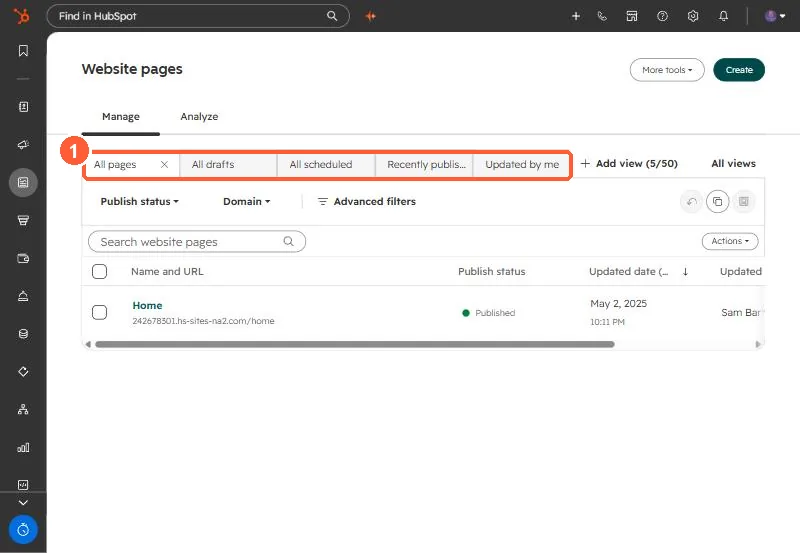Image resolution: width=800 pixels, height=553 pixels.
Task: Open the Home page link
Action: coord(147,305)
